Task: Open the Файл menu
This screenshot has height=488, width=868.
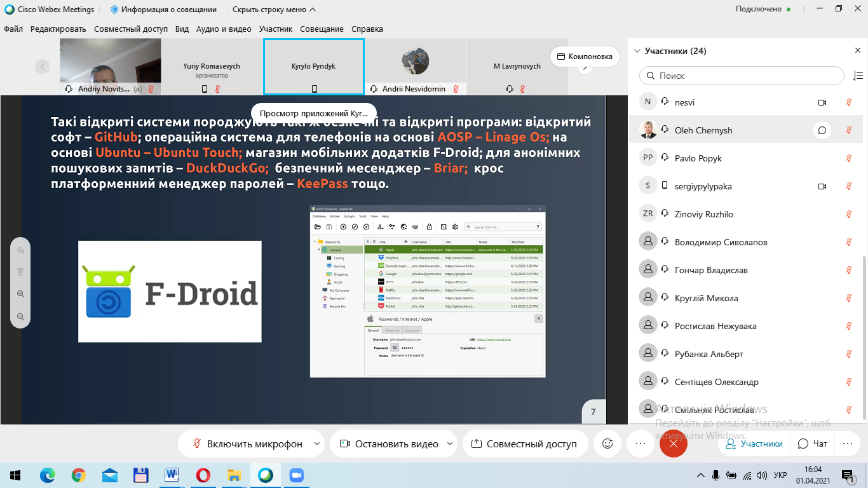Action: tap(13, 29)
